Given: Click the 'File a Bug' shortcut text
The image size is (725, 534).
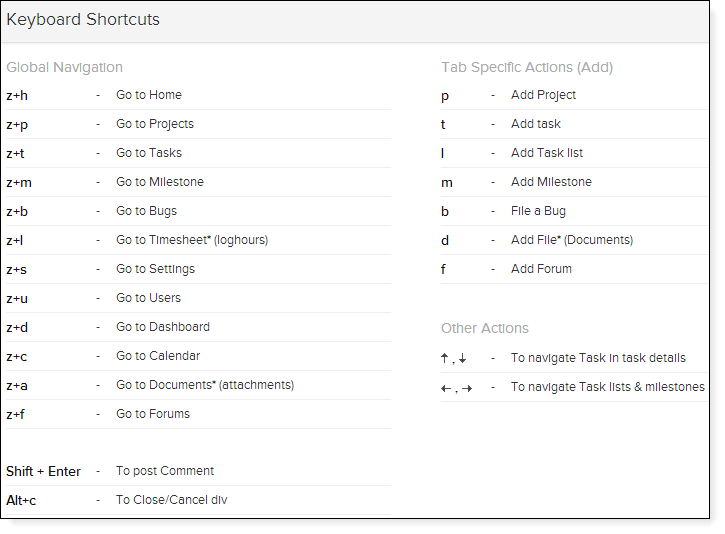Looking at the screenshot, I should (538, 211).
